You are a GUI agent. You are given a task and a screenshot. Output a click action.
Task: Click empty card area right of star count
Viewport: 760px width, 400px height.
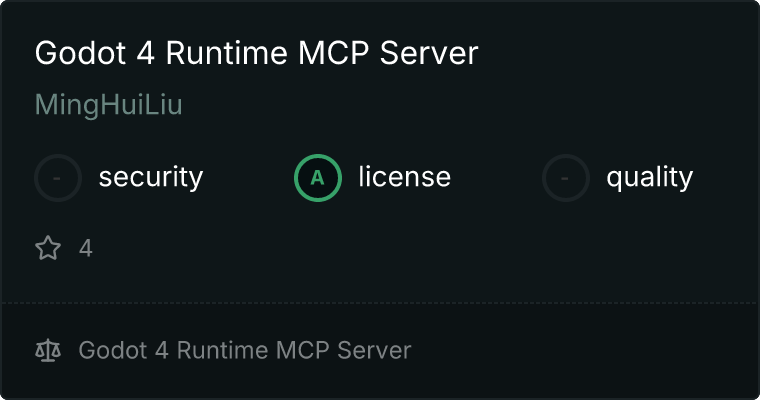click(x=400, y=248)
